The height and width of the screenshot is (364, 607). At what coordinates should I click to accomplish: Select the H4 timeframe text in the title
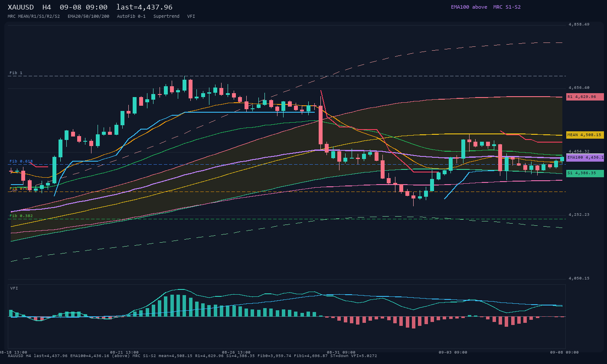tap(47, 7)
